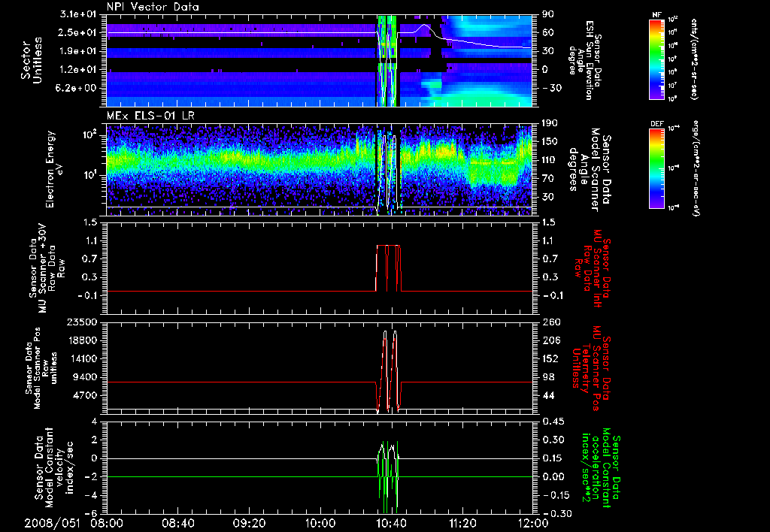Click the 'Sector Unitless' y-axis label
The width and height of the screenshot is (770, 532).
tap(32, 60)
